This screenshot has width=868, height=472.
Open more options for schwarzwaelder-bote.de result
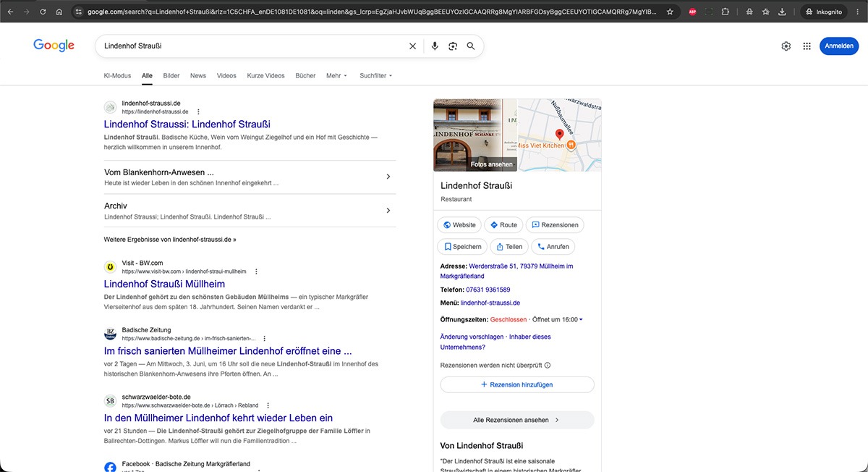coord(268,405)
